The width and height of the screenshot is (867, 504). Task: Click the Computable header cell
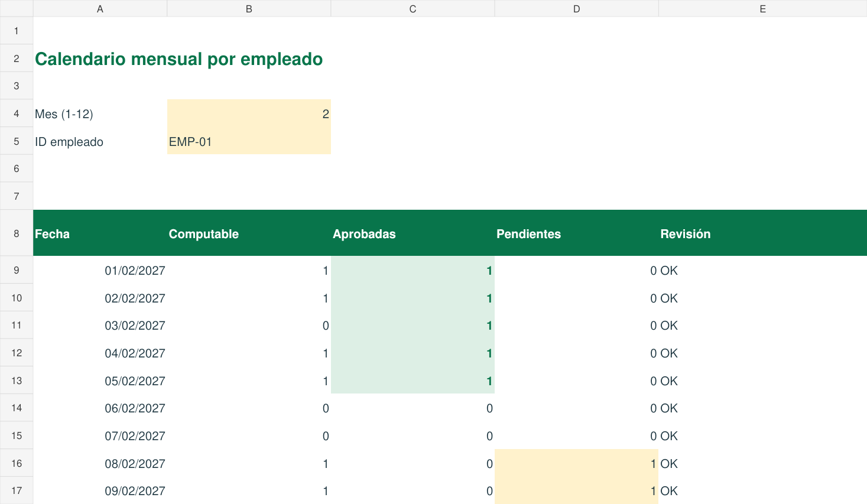[249, 233]
